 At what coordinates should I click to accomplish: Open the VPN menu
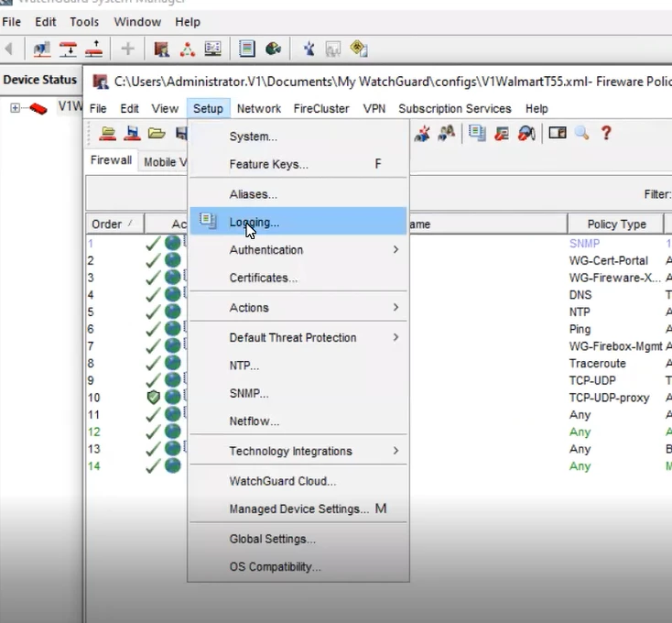[374, 108]
